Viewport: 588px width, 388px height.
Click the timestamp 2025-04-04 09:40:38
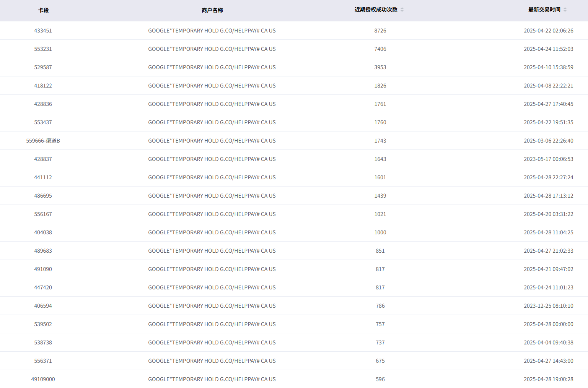(x=549, y=343)
